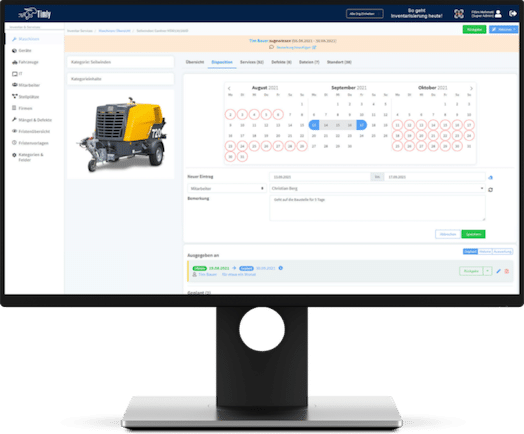524x434 pixels.
Task: Open Maschinen in the sidebar
Action: (29, 39)
